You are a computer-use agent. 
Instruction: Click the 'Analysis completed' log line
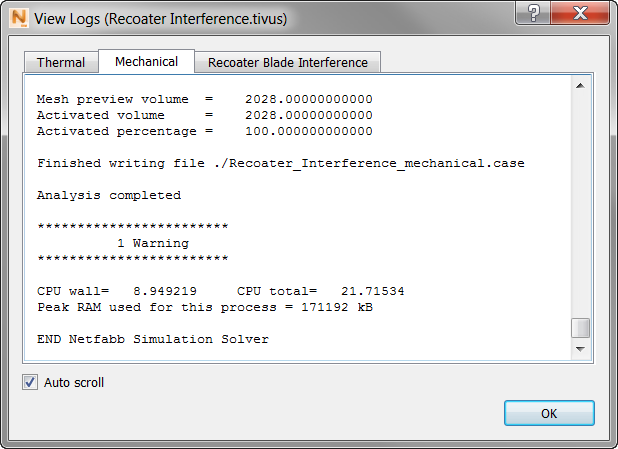(x=108, y=195)
